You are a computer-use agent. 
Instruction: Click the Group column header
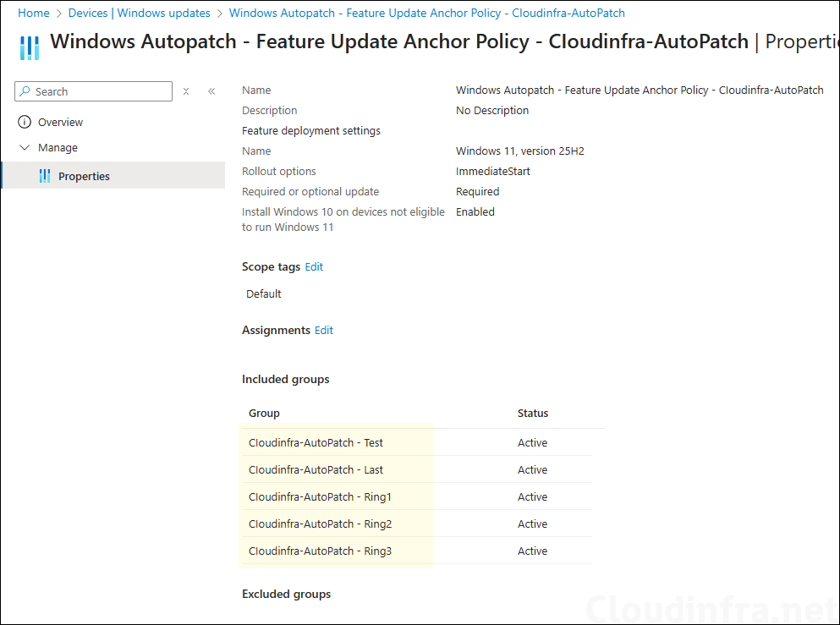(264, 414)
